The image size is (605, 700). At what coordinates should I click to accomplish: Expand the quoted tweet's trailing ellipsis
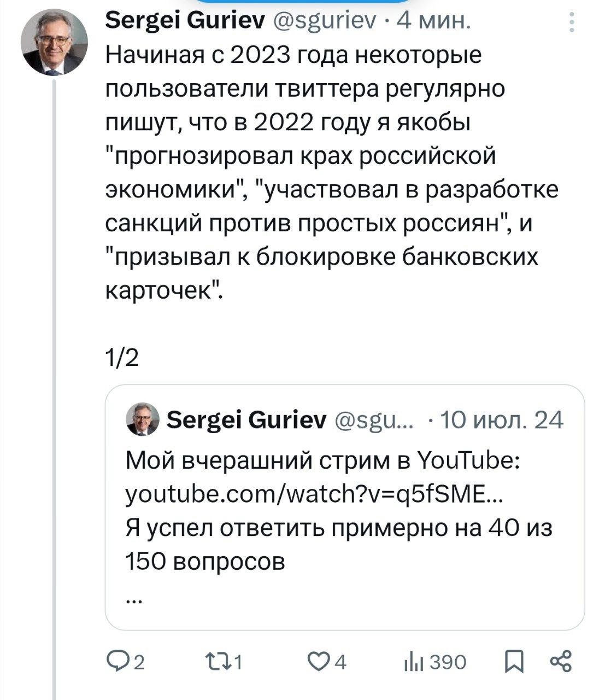click(x=133, y=599)
